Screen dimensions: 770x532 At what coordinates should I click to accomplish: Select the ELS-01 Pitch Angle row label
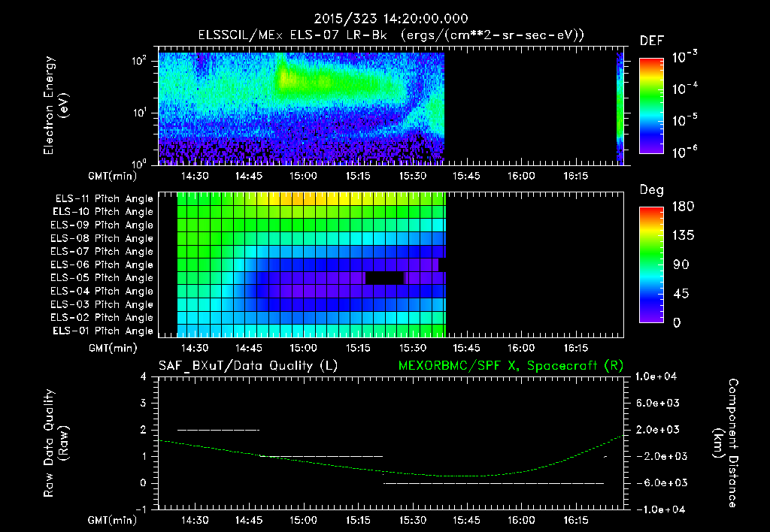103,331
